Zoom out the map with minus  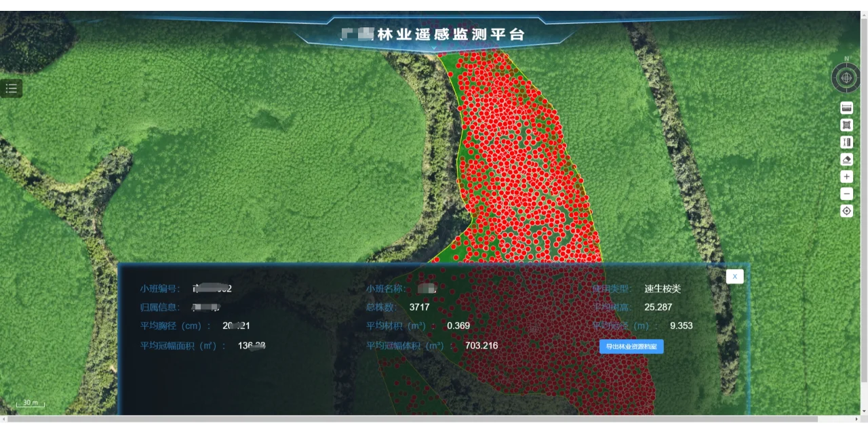(846, 194)
